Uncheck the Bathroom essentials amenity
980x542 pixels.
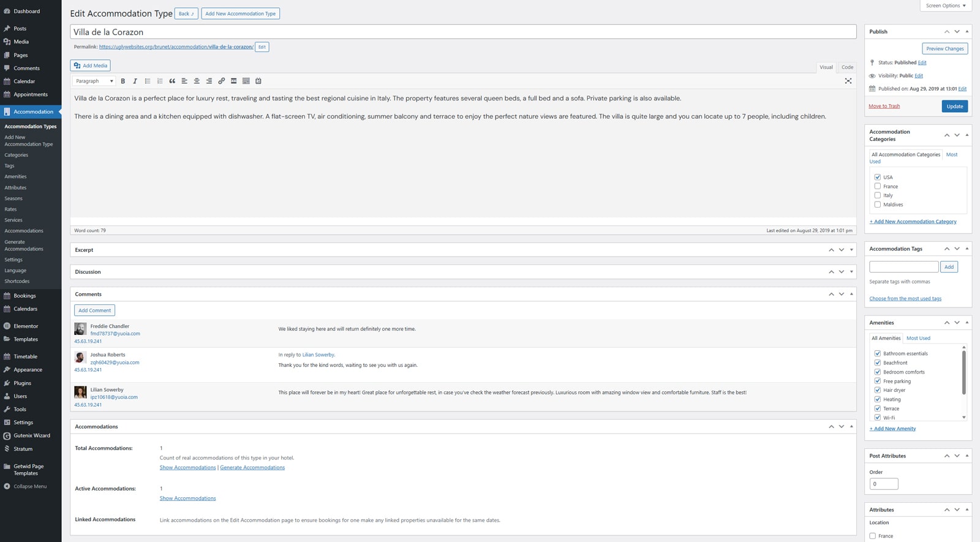pos(878,353)
